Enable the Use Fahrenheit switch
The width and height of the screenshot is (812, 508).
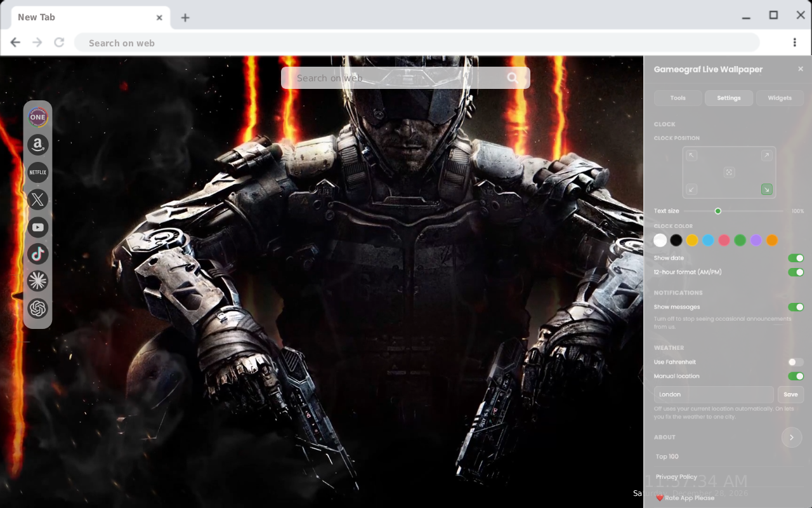pyautogui.click(x=796, y=362)
